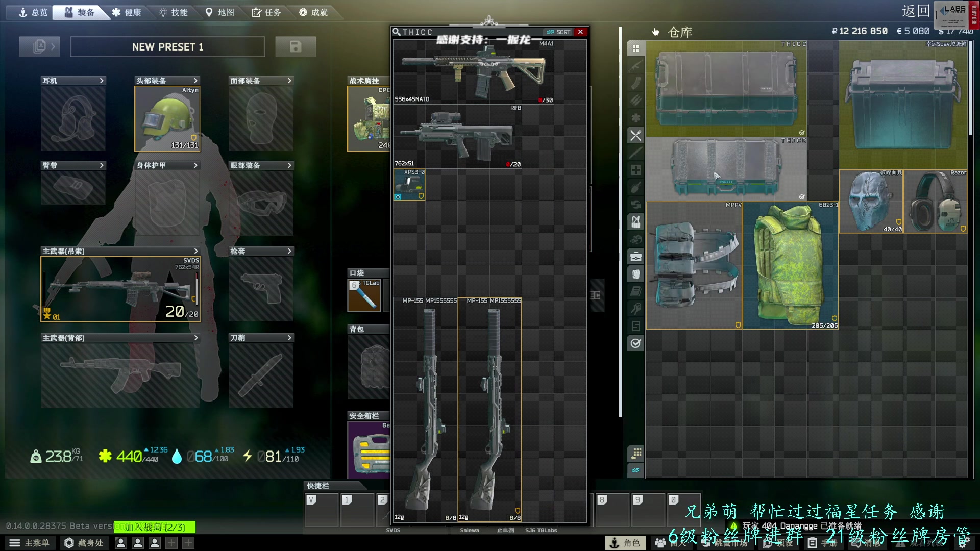
Task: Click the TGLab stim in pocket
Action: [x=364, y=295]
